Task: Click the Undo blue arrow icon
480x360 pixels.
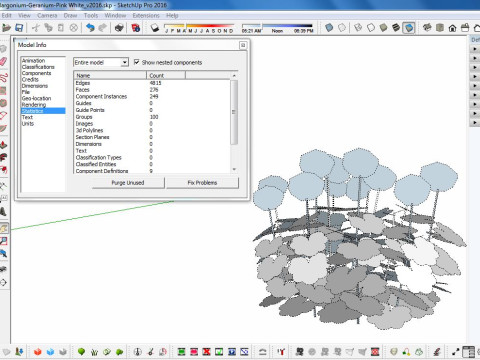Action: (x=90, y=28)
